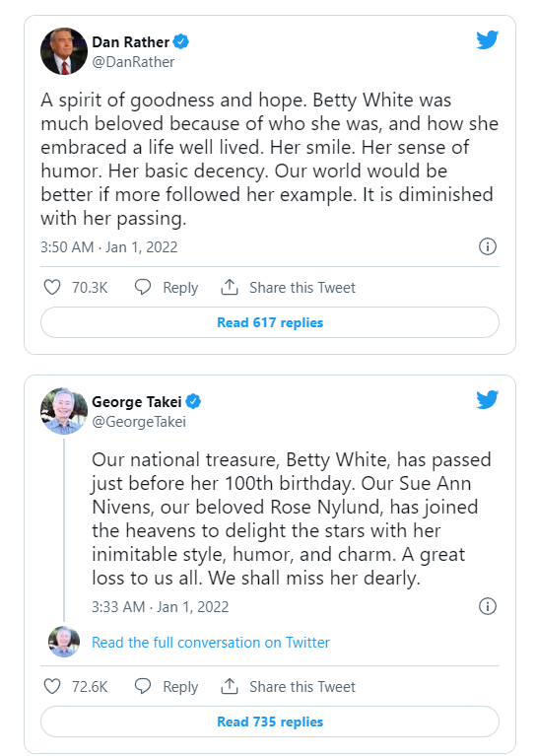Click the small George Takei avatar by the conversation link
This screenshot has height=756, width=536.
64,642
